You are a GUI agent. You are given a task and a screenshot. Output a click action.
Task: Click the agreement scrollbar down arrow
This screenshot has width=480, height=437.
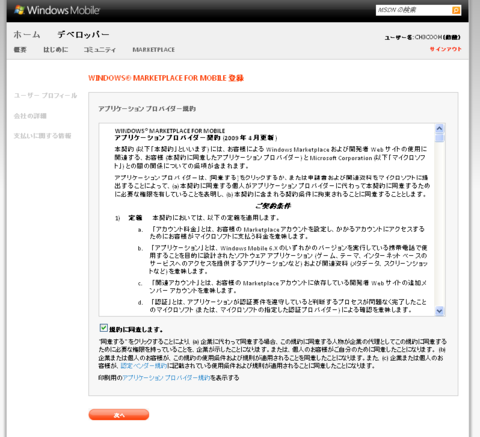click(x=440, y=311)
